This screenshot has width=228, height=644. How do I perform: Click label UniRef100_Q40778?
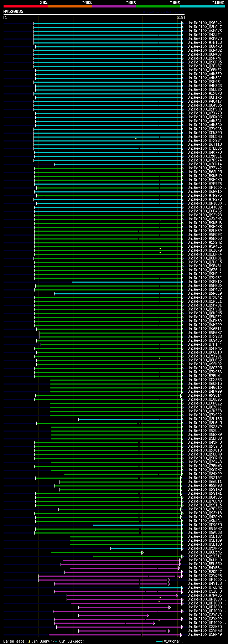coord(204,153)
